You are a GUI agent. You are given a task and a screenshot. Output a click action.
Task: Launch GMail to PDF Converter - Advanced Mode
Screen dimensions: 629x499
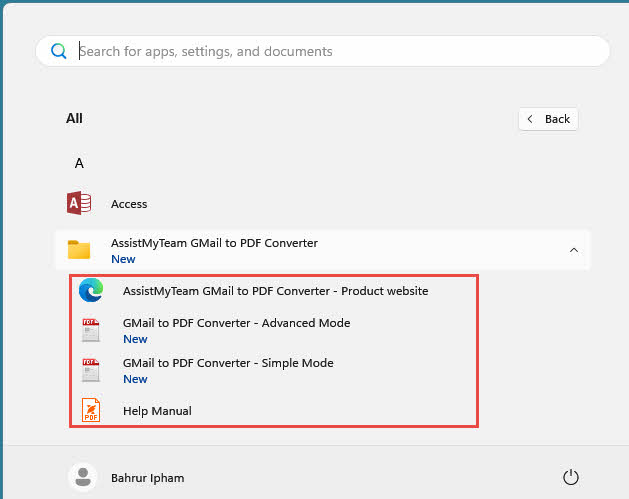(236, 323)
